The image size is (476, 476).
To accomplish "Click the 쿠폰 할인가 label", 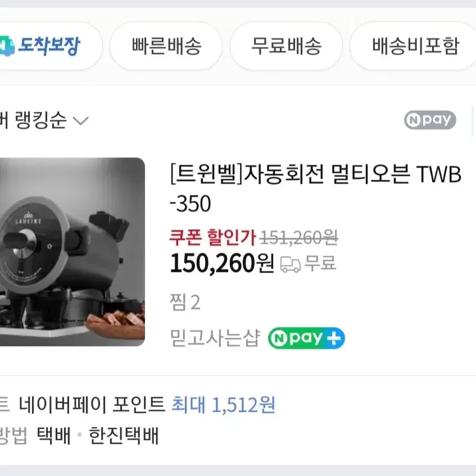I will 212,237.
